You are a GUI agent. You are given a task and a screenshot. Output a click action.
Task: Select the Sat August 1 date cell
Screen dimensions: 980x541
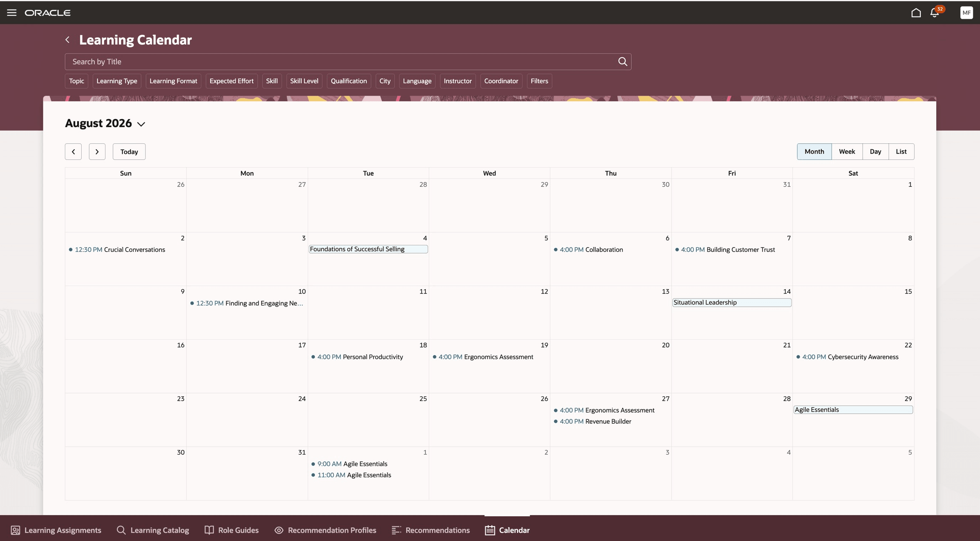click(x=853, y=205)
